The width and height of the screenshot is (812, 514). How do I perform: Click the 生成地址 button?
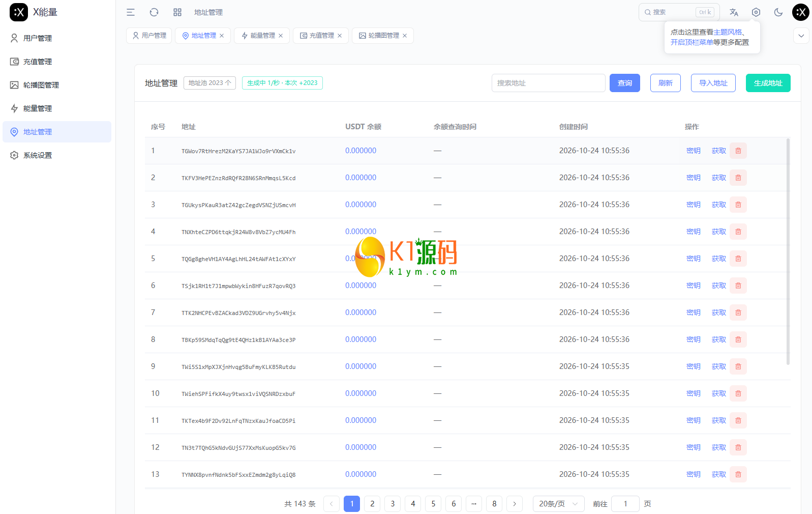click(768, 83)
